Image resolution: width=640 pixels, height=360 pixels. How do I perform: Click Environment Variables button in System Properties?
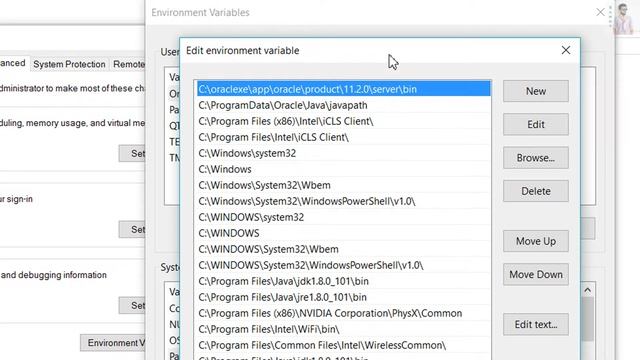[x=113, y=343]
